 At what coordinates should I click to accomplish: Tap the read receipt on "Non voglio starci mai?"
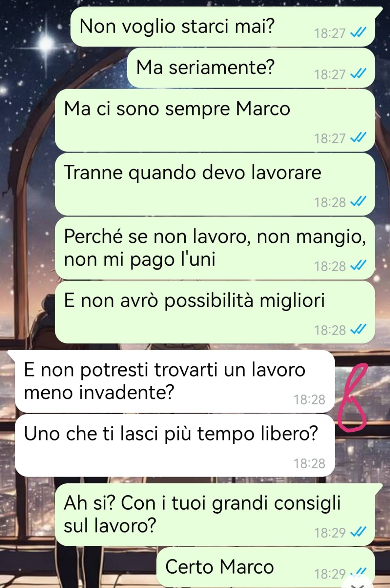(x=358, y=33)
